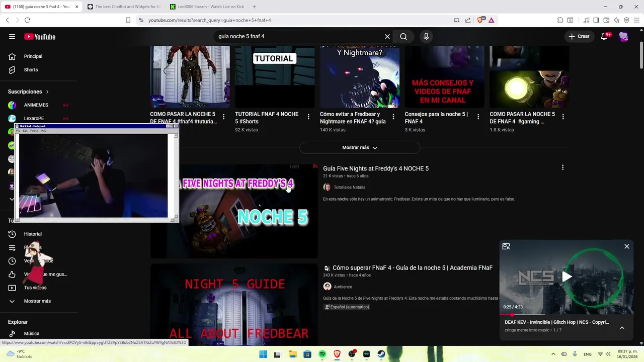644x362 pixels.
Task: Open the Windows Start menu
Action: coord(263,354)
